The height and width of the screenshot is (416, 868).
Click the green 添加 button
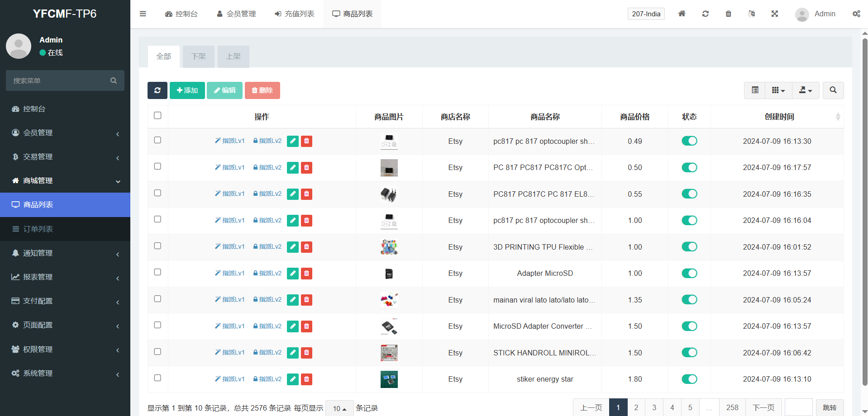[187, 90]
